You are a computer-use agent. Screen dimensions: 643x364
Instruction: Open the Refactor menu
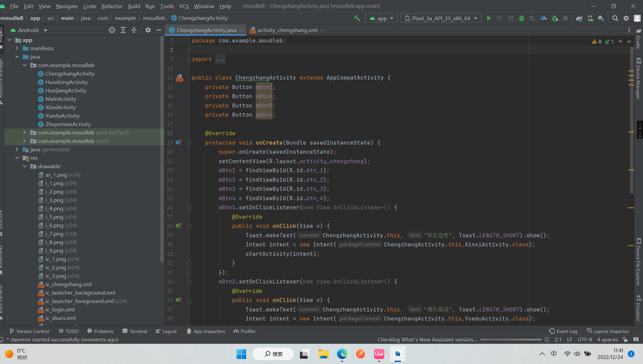(112, 6)
